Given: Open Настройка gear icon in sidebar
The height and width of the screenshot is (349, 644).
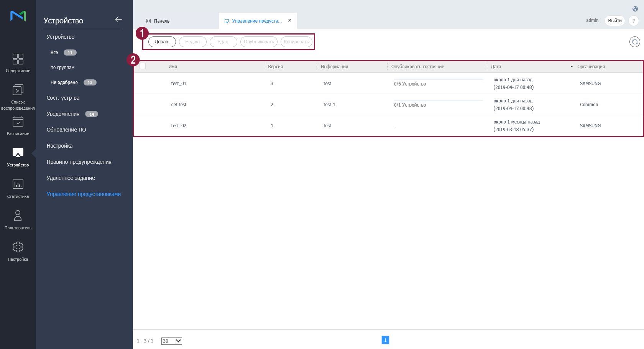Looking at the screenshot, I should 18,247.
